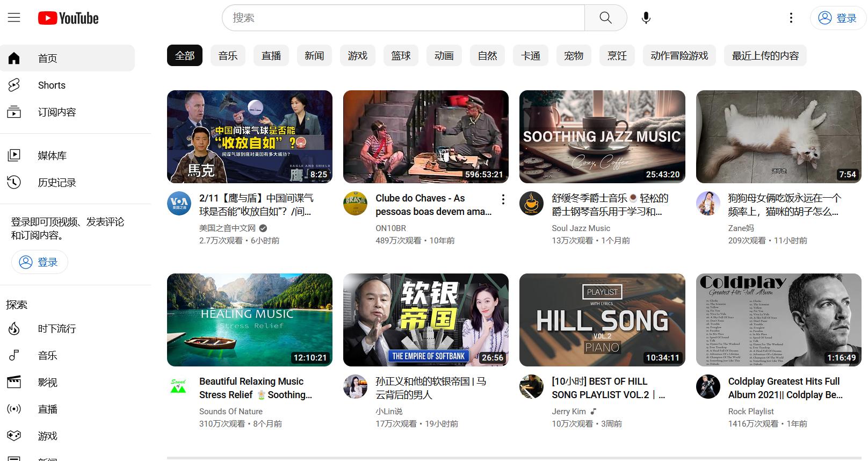Viewport: 868px width, 461px height.
Task: Open the cat video thumbnail
Action: click(x=779, y=136)
